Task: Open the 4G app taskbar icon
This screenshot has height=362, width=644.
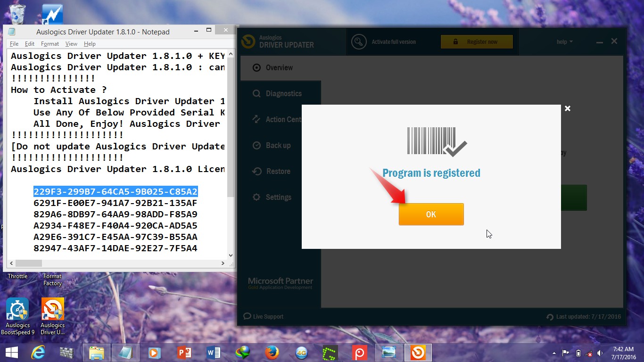Action: point(301,353)
